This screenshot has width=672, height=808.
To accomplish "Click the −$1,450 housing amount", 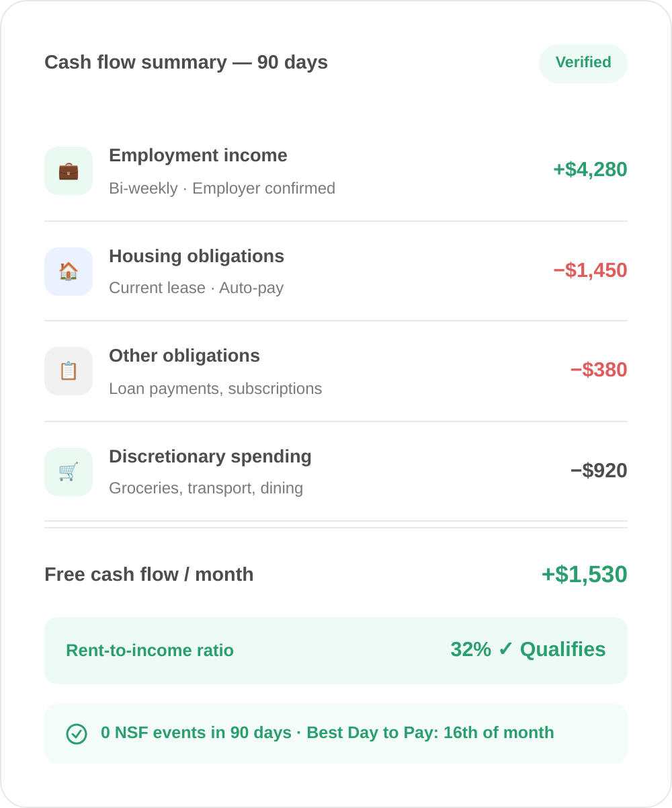I will pyautogui.click(x=590, y=270).
